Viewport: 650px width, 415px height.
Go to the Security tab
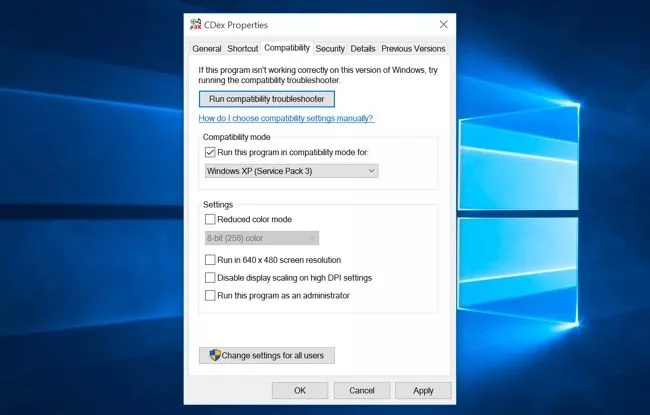click(330, 49)
